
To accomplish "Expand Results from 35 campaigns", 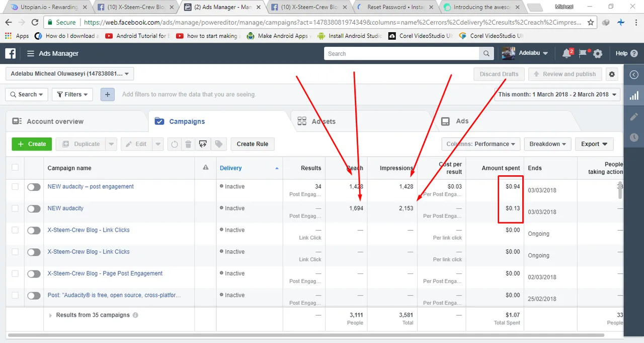I will pos(50,315).
